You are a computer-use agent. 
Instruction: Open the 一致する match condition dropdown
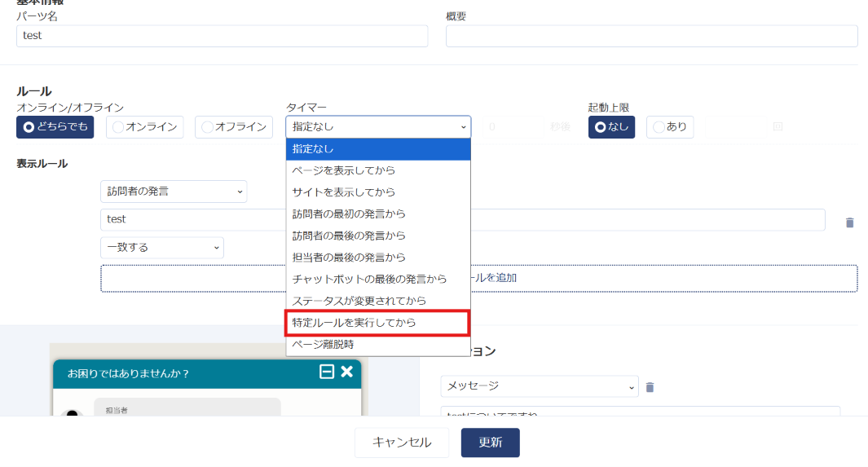pos(161,247)
